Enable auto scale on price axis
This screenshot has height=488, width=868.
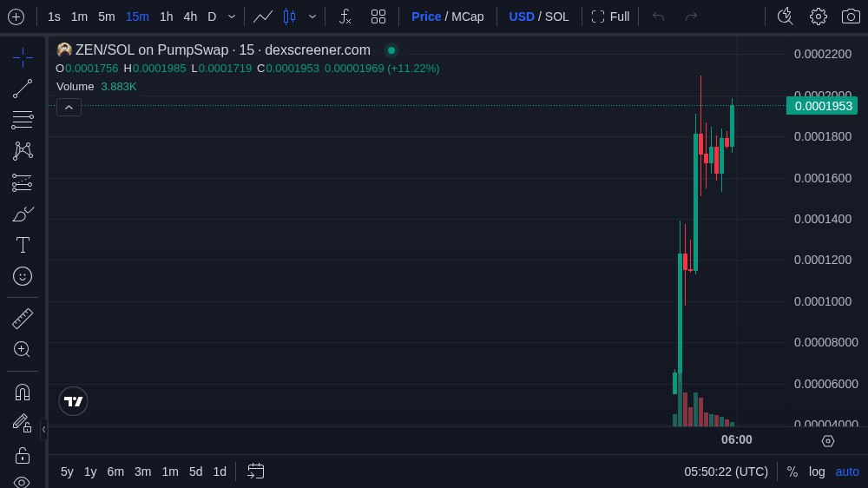(847, 472)
